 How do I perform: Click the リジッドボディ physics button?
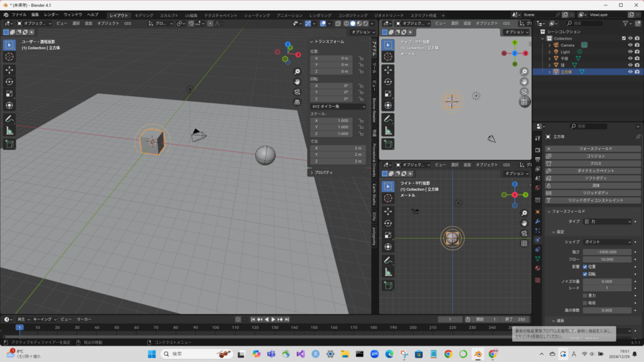(x=595, y=193)
